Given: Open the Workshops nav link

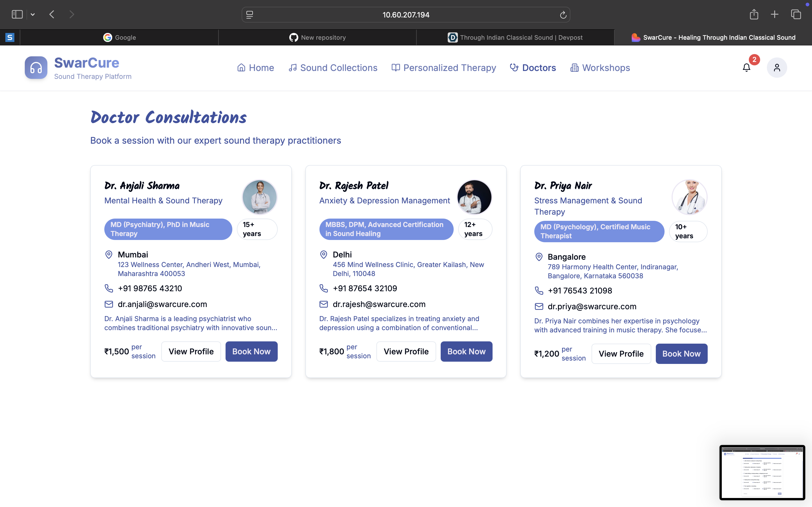Looking at the screenshot, I should pyautogui.click(x=600, y=68).
